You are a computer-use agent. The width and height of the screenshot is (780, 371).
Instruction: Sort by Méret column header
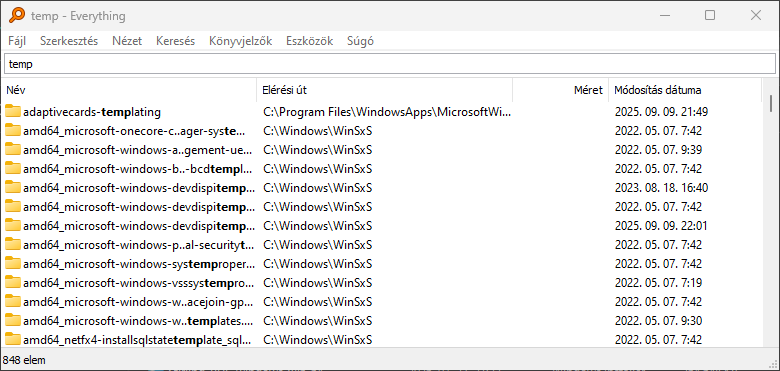click(x=560, y=90)
